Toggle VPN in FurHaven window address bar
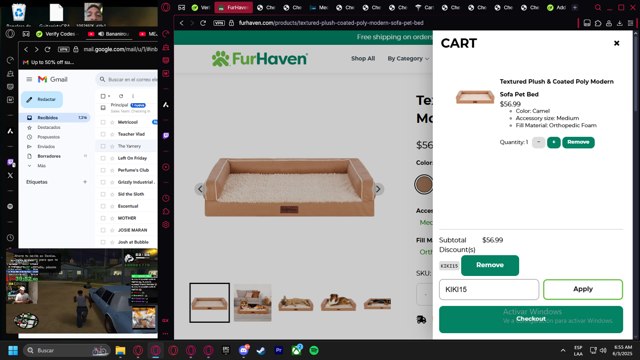 click(x=219, y=23)
